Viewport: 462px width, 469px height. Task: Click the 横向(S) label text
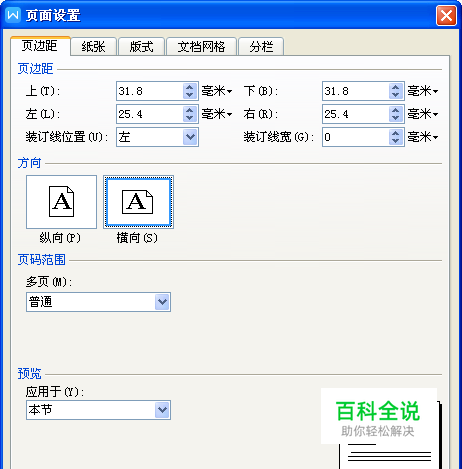pos(137,238)
